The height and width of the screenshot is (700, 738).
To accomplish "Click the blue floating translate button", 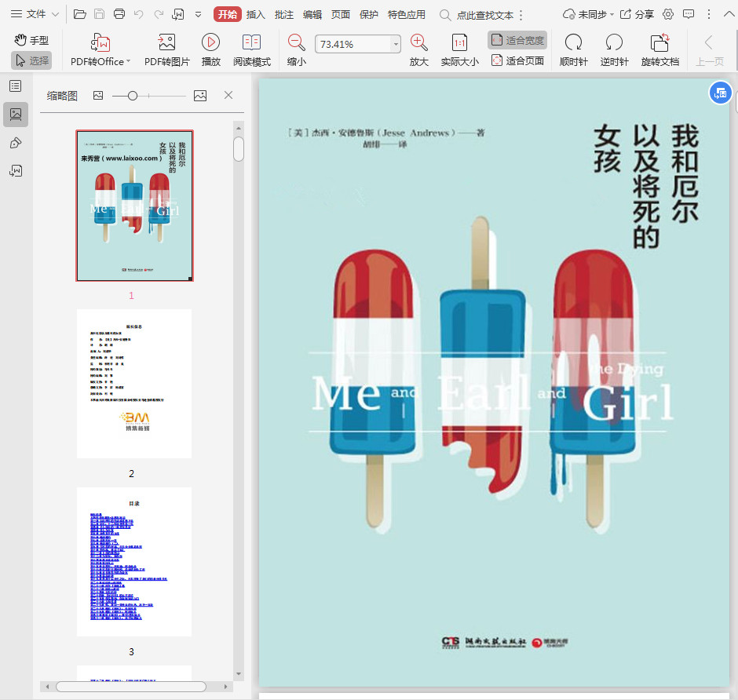I will click(720, 93).
